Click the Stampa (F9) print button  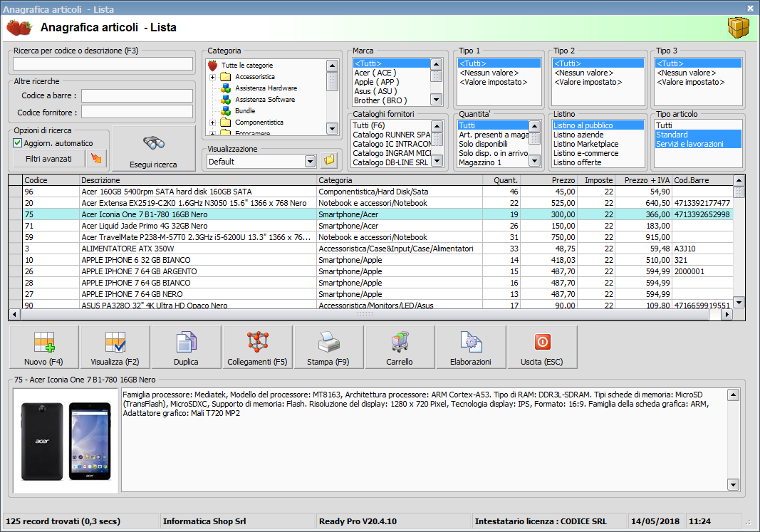click(x=328, y=347)
